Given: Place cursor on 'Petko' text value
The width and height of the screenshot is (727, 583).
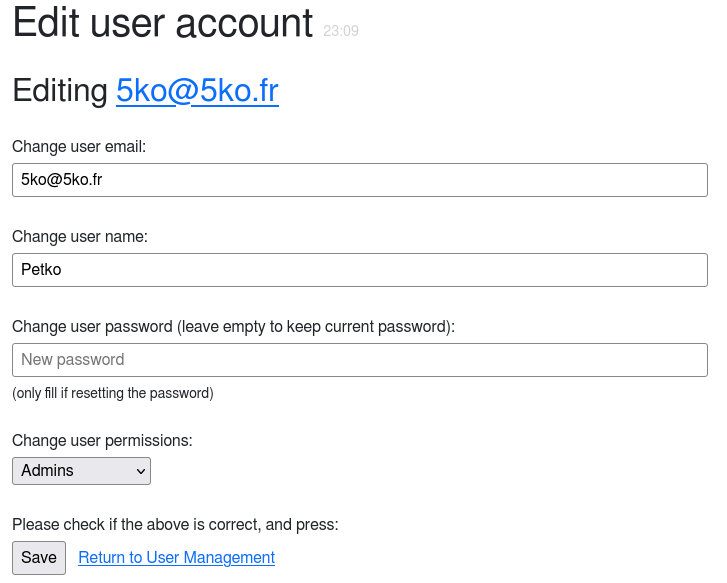Looking at the screenshot, I should 41,270.
